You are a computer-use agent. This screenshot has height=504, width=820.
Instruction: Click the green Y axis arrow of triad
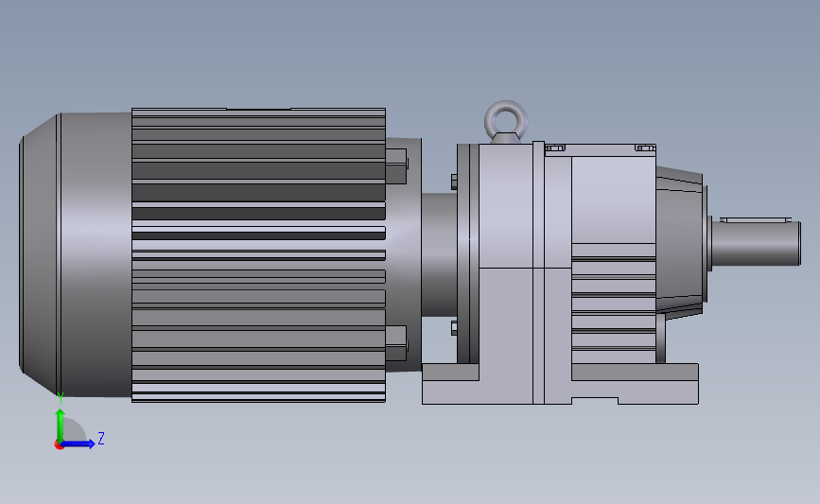[x=61, y=425]
